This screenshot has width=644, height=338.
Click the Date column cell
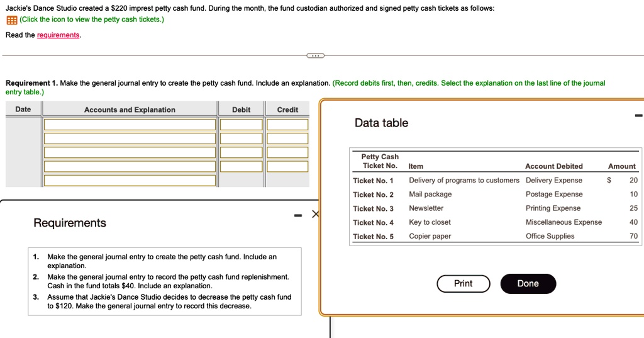click(x=23, y=152)
